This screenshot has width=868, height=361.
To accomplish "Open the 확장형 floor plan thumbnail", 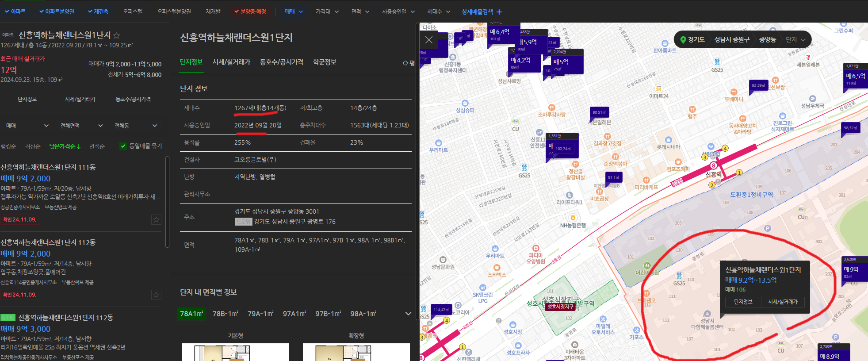I will coord(356,352).
